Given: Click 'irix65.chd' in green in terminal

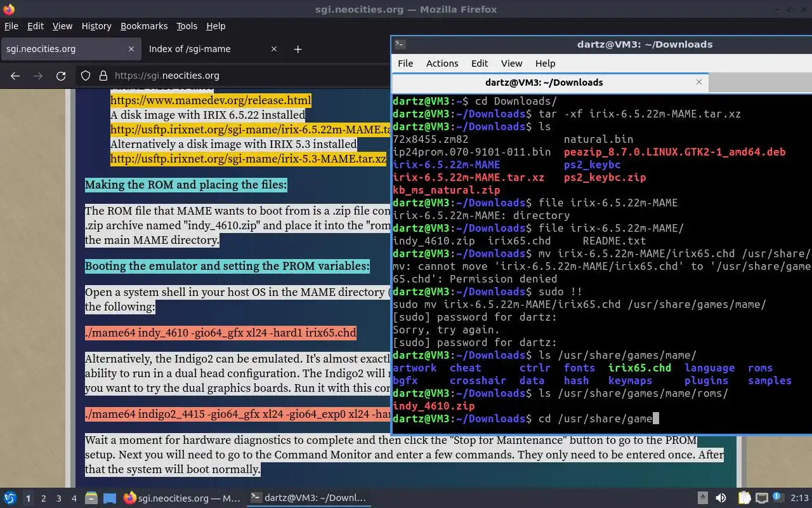Looking at the screenshot, I should (639, 368).
